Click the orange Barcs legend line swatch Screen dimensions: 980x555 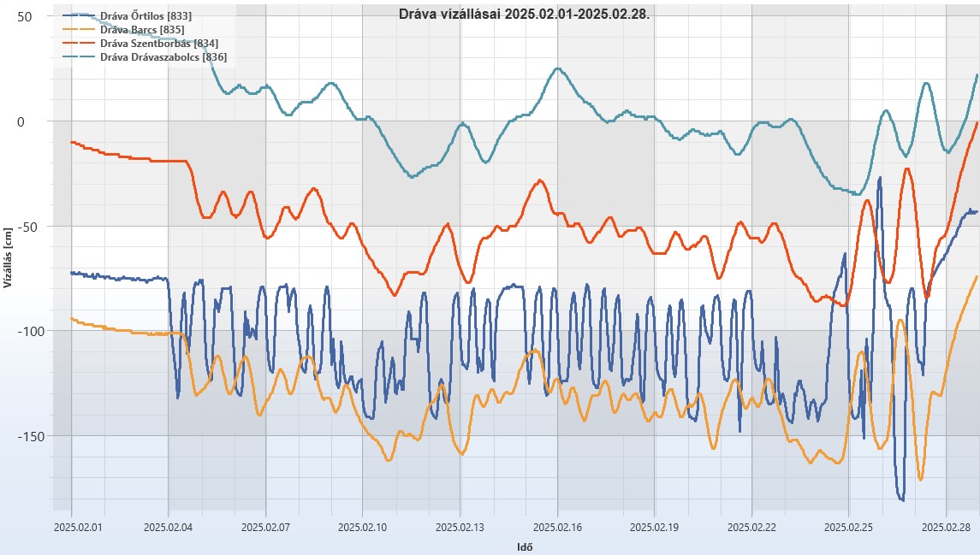point(80,29)
